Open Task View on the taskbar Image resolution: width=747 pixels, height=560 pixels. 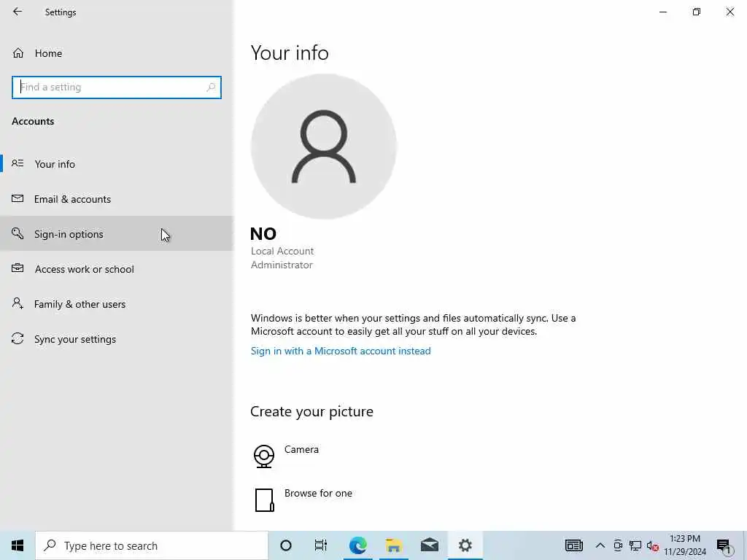coord(321,545)
